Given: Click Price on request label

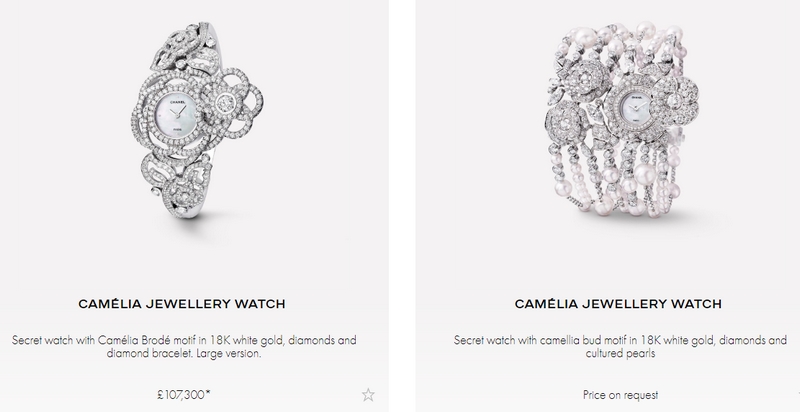Looking at the screenshot, I should (x=620, y=395).
